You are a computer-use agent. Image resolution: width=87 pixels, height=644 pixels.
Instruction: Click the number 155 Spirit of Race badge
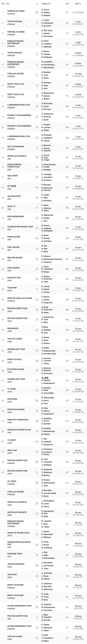(37, 361)
